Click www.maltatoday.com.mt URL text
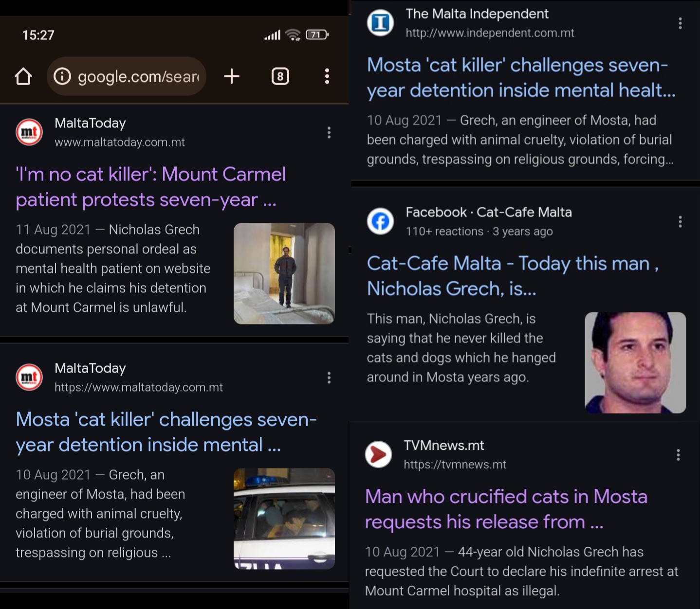700x609 pixels. pos(120,143)
